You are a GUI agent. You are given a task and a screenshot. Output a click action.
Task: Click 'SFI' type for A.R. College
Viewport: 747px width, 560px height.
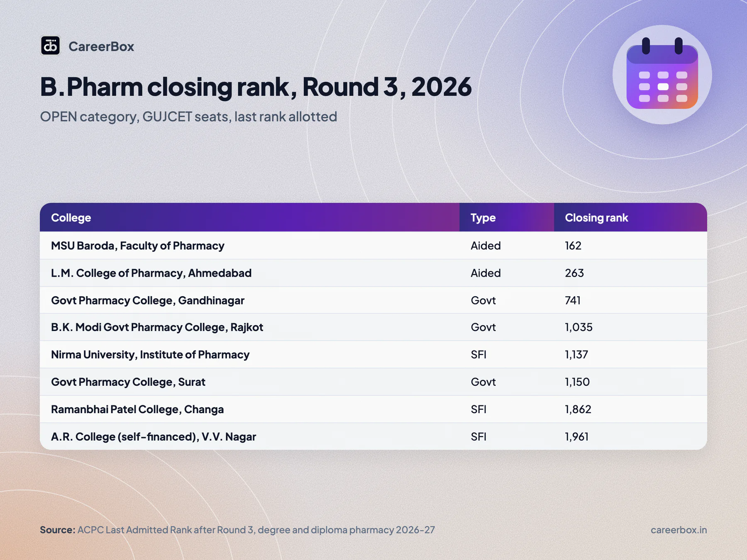(x=478, y=437)
